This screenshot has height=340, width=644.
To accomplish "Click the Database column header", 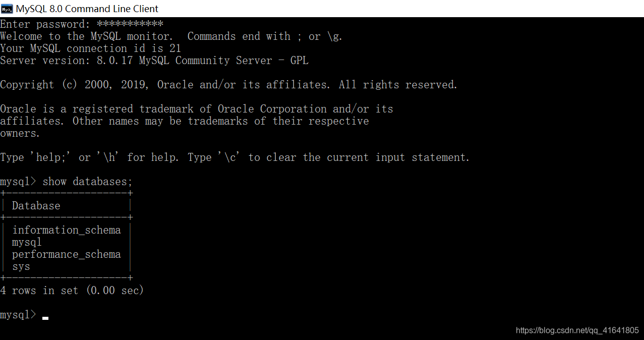I will [36, 206].
